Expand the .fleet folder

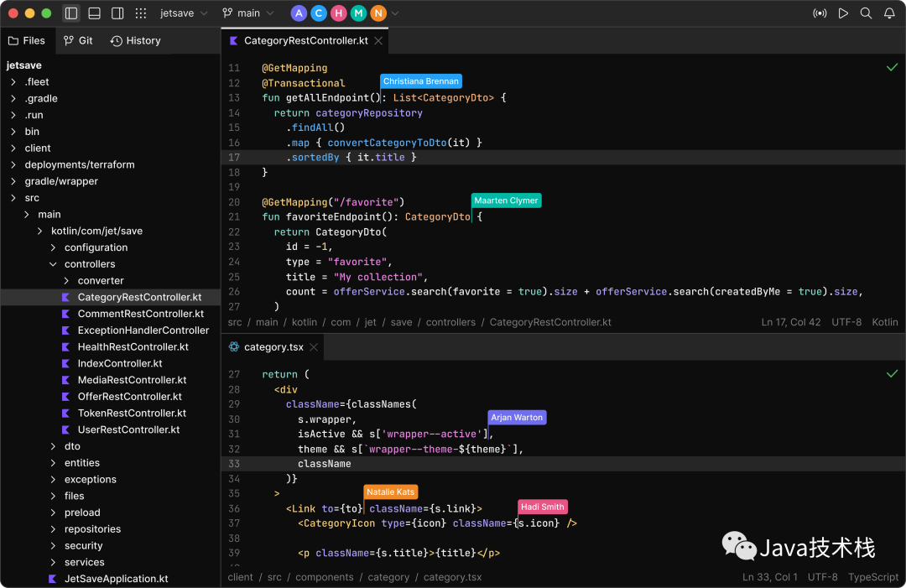click(x=13, y=82)
